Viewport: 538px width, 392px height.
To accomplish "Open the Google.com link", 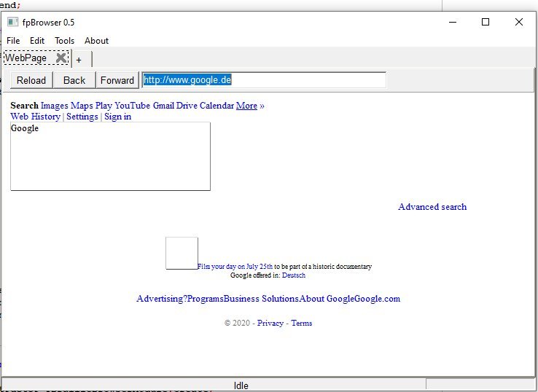I will click(377, 299).
